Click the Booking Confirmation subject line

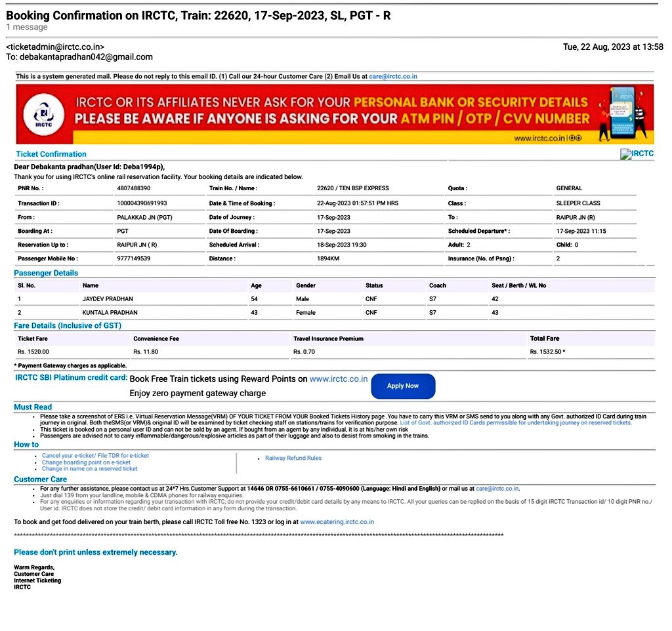click(198, 16)
